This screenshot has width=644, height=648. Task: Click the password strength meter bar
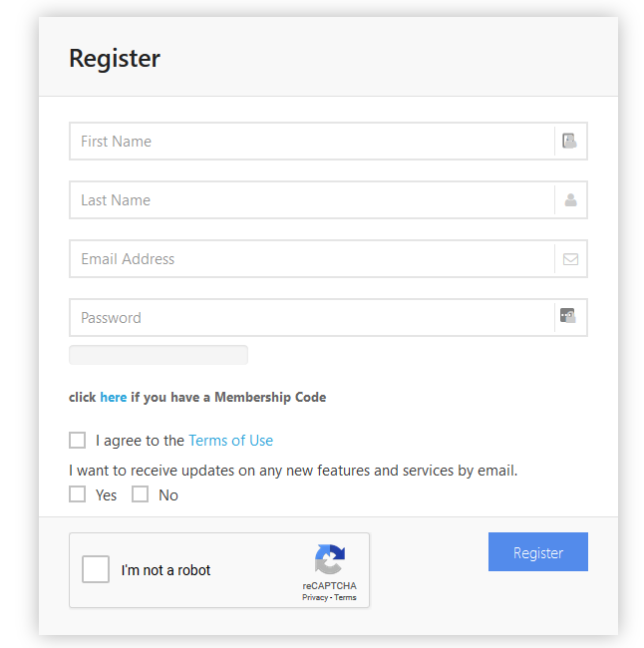pos(159,355)
